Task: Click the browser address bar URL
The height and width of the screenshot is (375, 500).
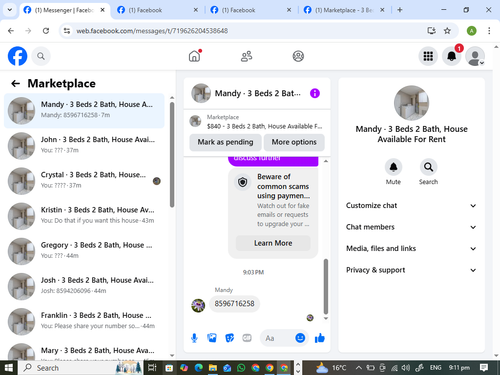Action: pos(152,31)
